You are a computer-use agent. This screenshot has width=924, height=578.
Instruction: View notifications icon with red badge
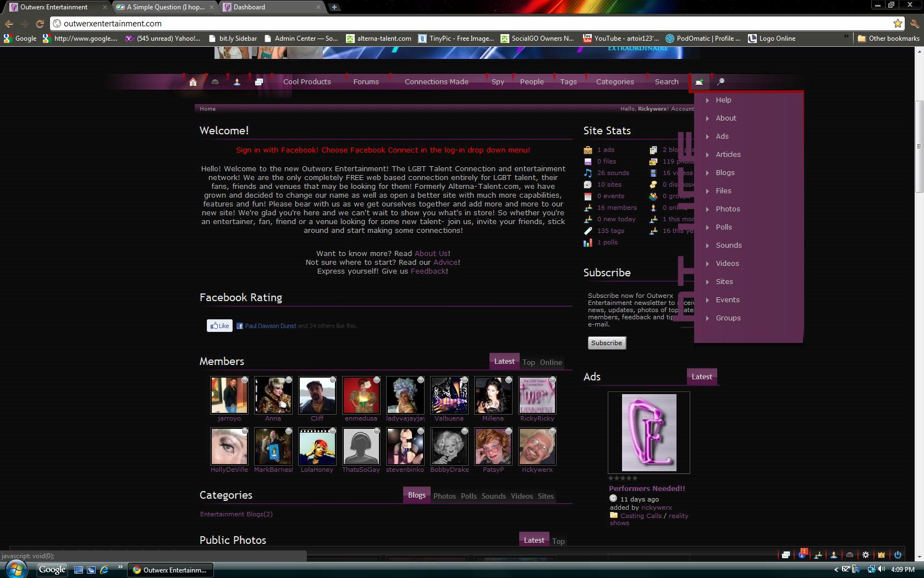(802, 554)
